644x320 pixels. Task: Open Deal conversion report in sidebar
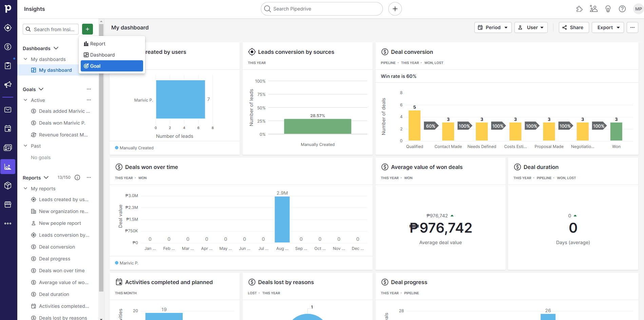57,247
